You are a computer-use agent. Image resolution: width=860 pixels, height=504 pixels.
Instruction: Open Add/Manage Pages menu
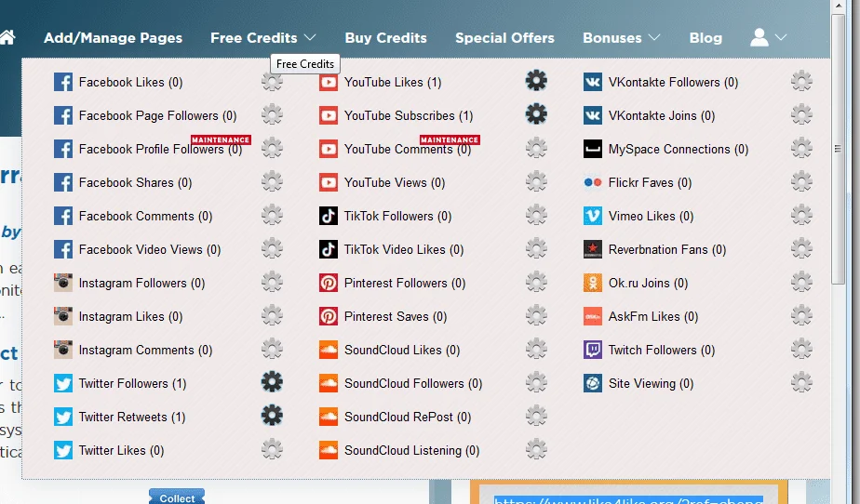point(113,38)
